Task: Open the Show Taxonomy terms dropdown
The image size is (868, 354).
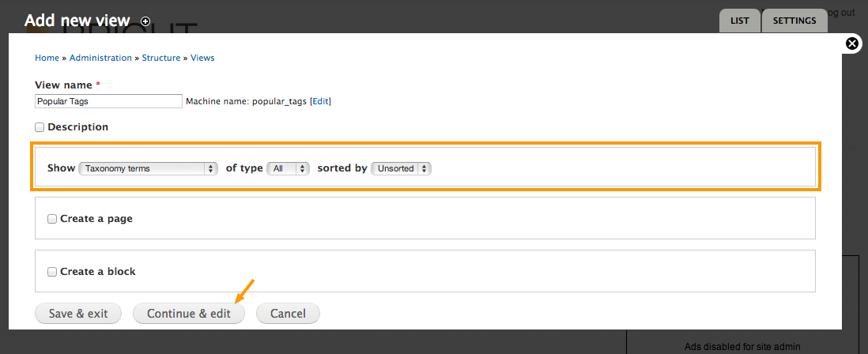Action: coord(149,169)
